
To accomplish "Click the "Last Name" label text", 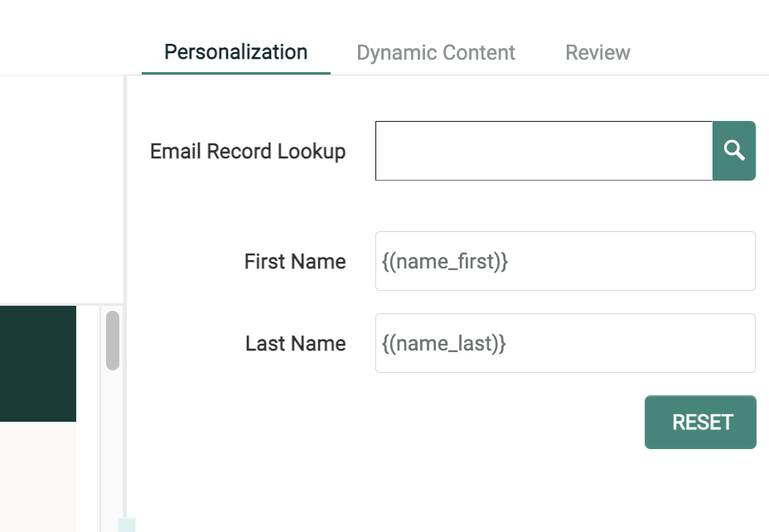I will 295,344.
